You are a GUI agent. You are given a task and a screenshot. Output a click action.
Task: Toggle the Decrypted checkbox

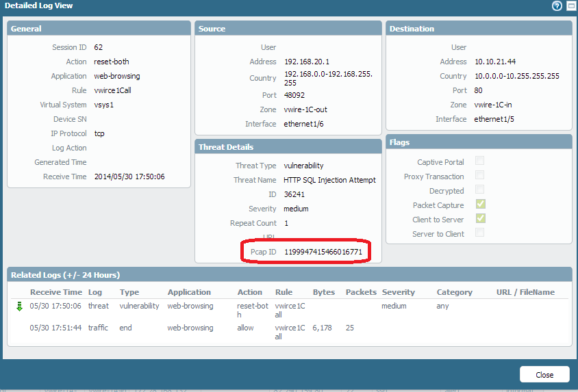pos(479,190)
